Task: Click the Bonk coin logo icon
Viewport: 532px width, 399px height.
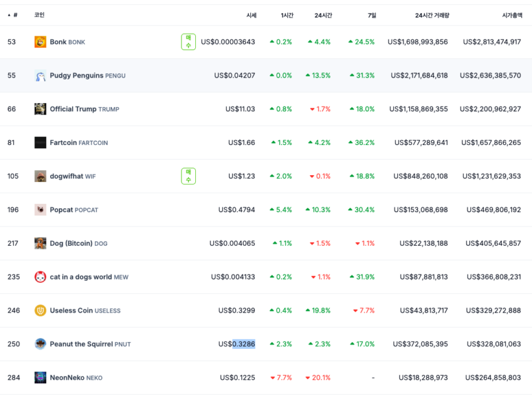Action: [x=40, y=42]
